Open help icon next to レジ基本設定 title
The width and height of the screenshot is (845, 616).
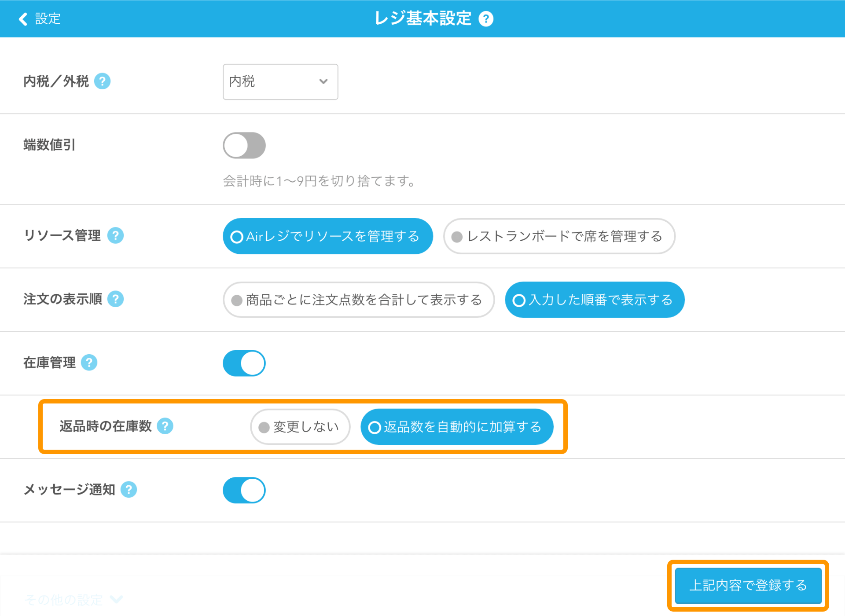[x=486, y=19]
